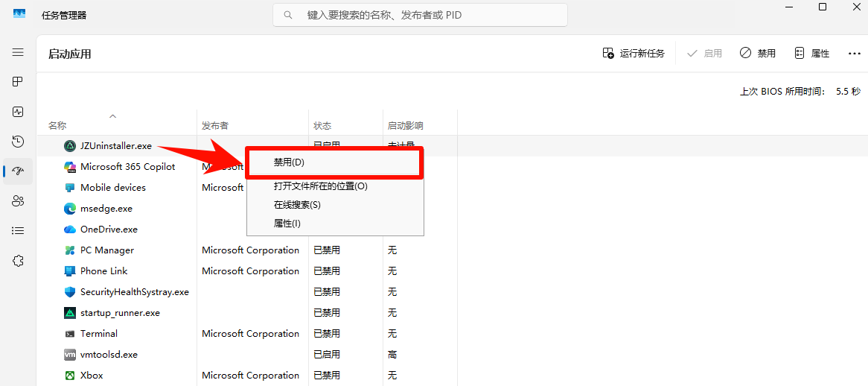The height and width of the screenshot is (386, 868).
Task: Click the 高 startup impact of vmtoolsd.exe
Action: (392, 355)
